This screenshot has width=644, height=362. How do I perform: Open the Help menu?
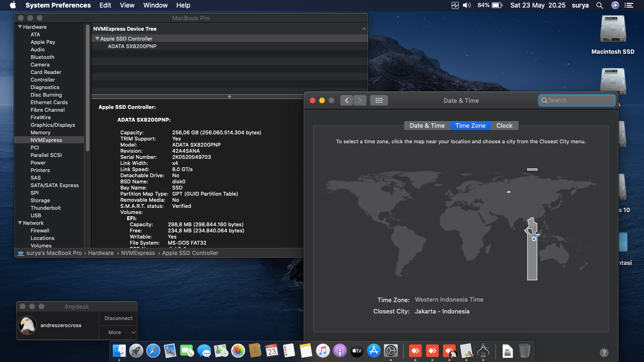tap(183, 5)
